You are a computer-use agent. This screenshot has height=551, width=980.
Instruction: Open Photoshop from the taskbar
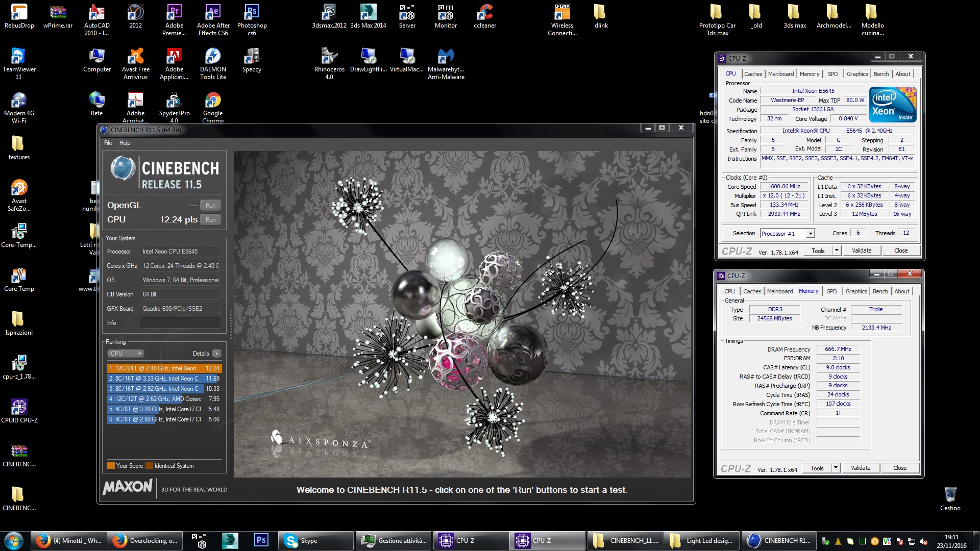[x=261, y=541]
